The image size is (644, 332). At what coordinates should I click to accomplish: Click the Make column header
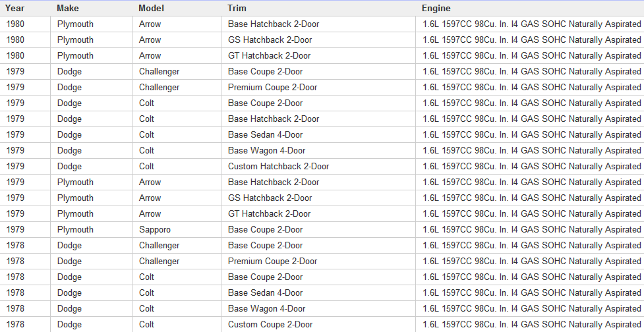[68, 8]
